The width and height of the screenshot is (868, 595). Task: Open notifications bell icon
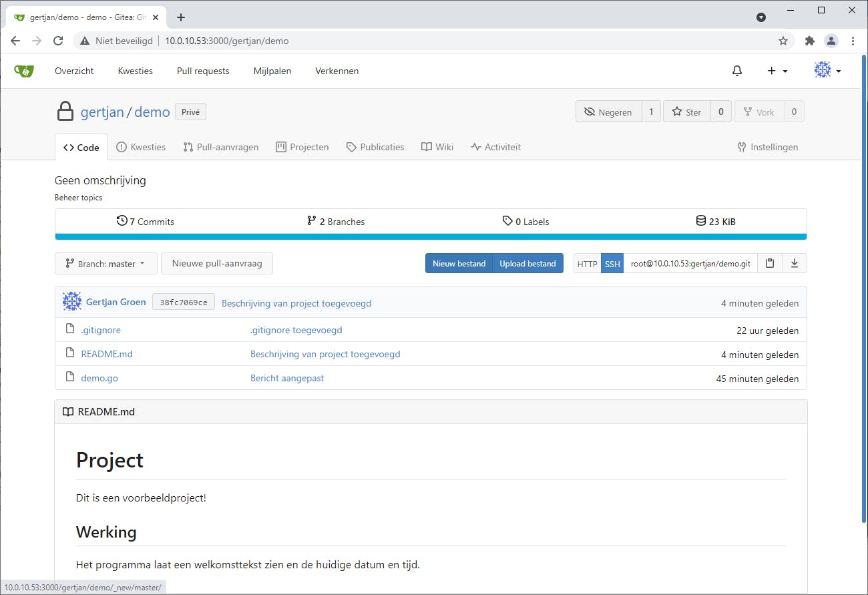737,71
